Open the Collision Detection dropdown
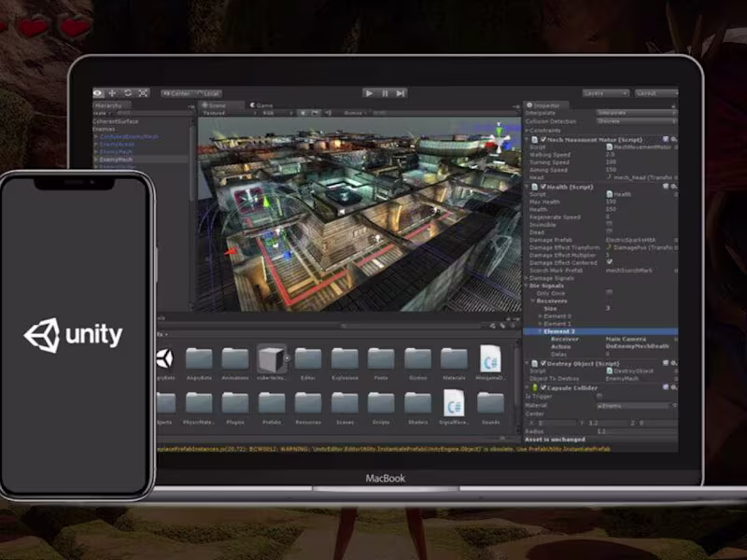Image resolution: width=747 pixels, height=560 pixels. [636, 121]
